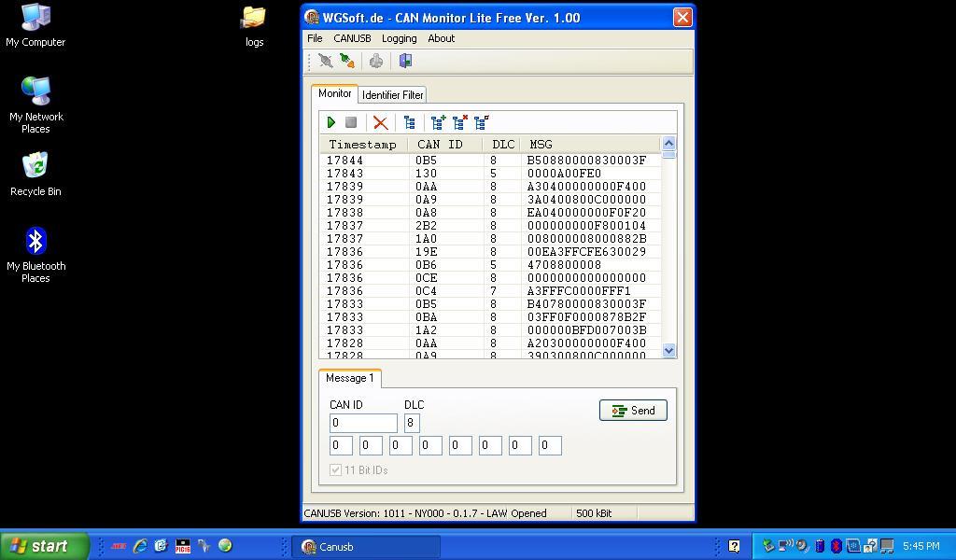Image resolution: width=956 pixels, height=560 pixels.
Task: Click the 5:45 PM system clock
Action: 921,546
